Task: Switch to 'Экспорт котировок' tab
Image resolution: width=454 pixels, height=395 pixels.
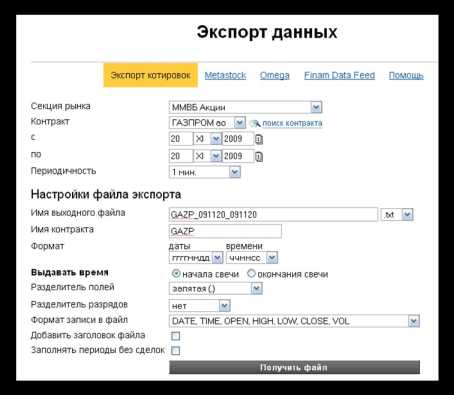Action: 150,75
